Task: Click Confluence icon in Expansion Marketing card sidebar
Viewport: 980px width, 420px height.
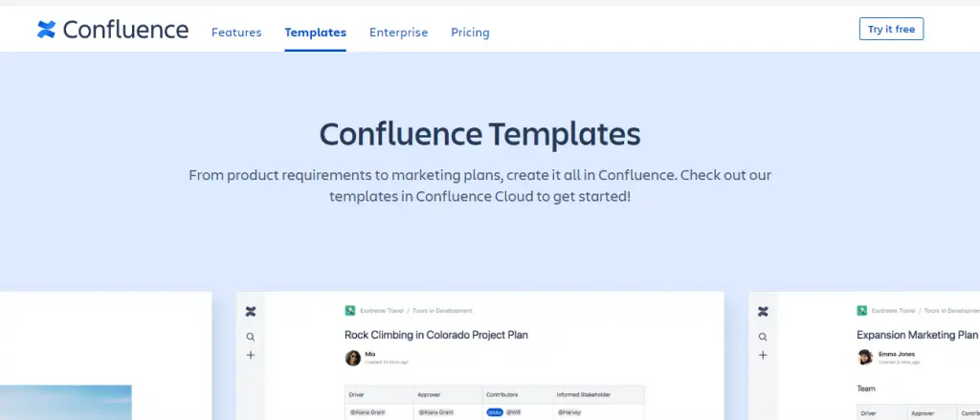Action: click(x=763, y=311)
